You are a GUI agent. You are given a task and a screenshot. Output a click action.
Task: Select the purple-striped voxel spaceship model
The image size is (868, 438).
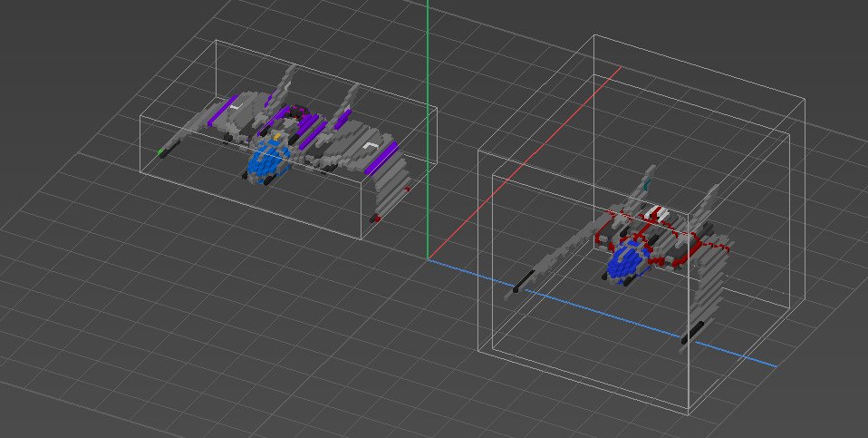[x=285, y=144]
